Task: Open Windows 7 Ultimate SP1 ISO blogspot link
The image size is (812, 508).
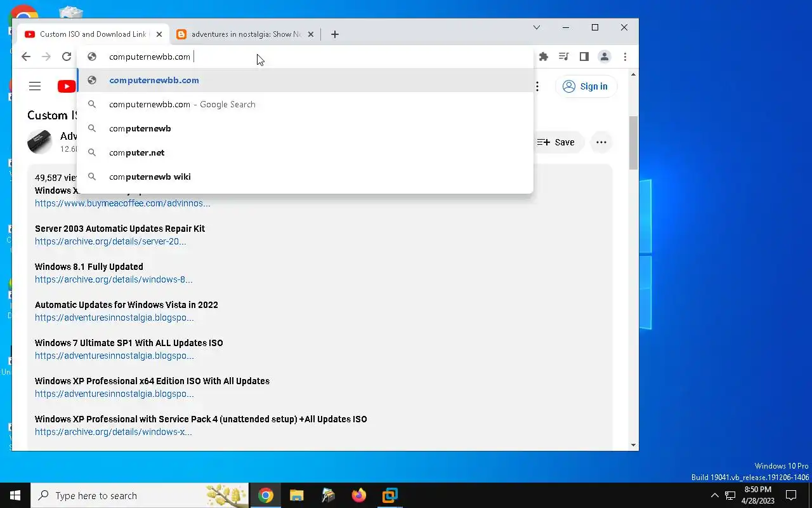Action: click(x=114, y=356)
